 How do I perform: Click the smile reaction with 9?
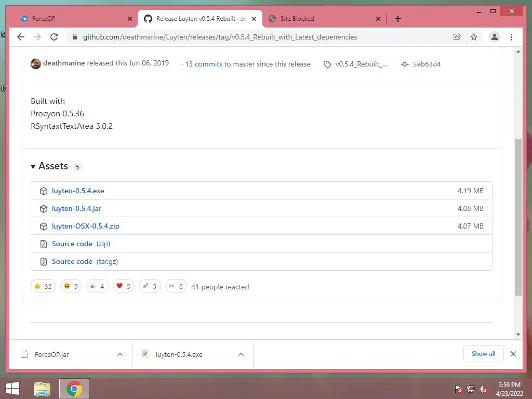(71, 286)
